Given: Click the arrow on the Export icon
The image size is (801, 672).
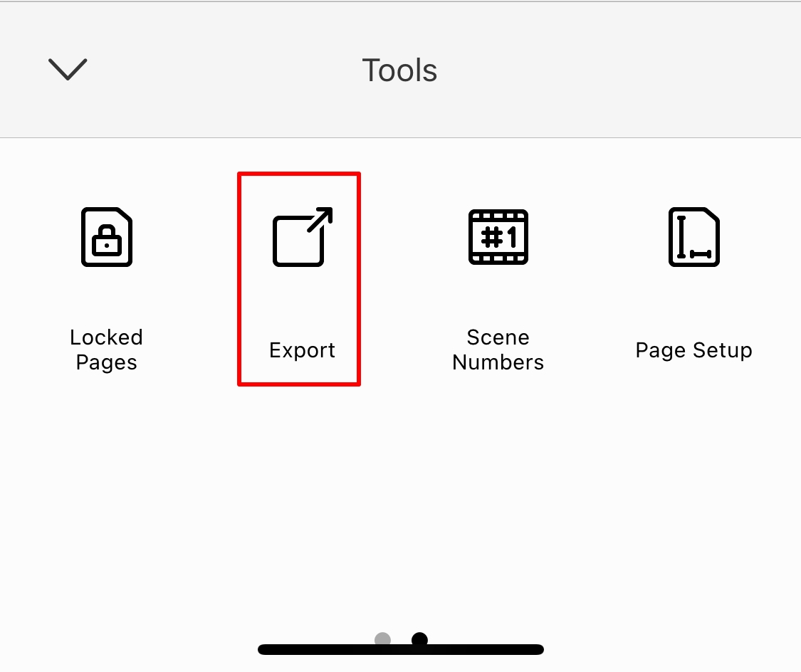Looking at the screenshot, I should (320, 219).
